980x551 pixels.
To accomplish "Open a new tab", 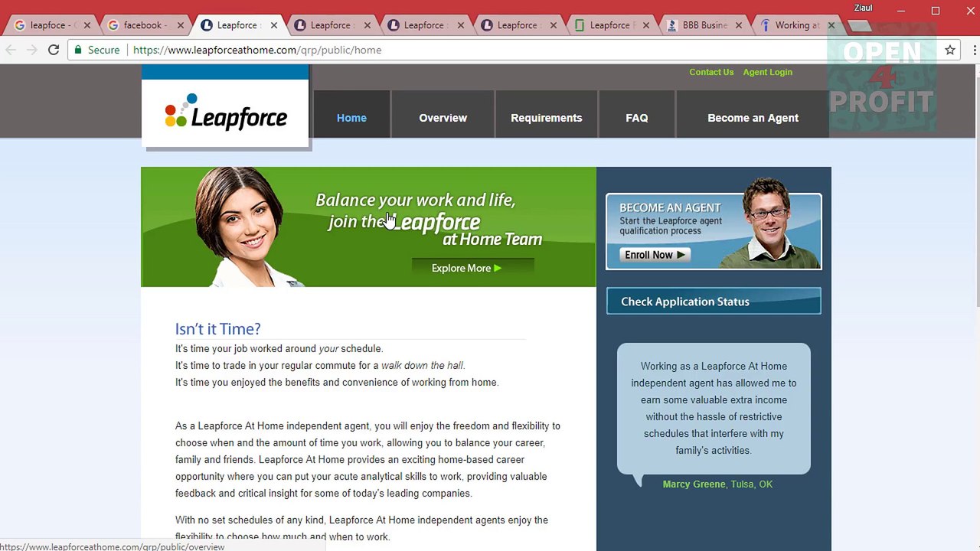I will coord(860,26).
